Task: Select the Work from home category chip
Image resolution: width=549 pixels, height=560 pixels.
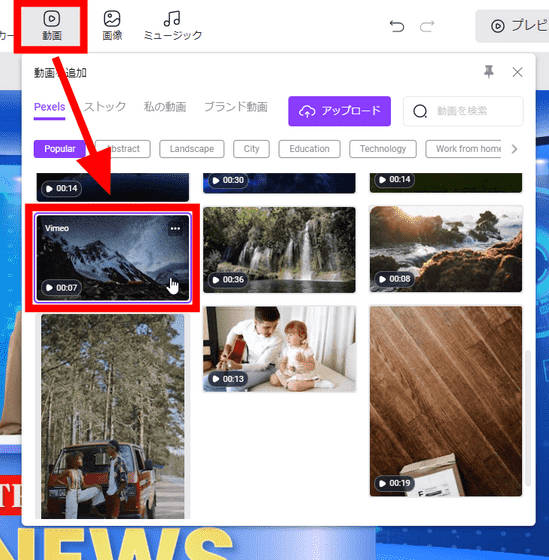Action: 463,149
